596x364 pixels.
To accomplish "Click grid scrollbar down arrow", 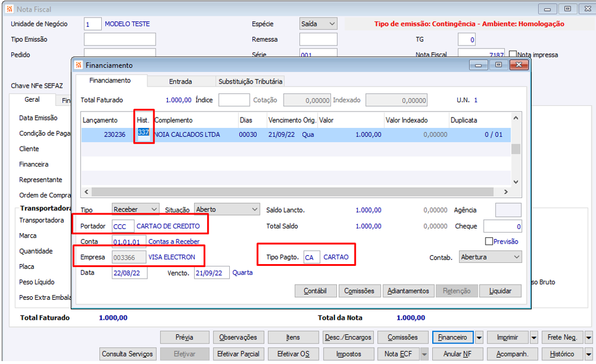I will point(516,182).
